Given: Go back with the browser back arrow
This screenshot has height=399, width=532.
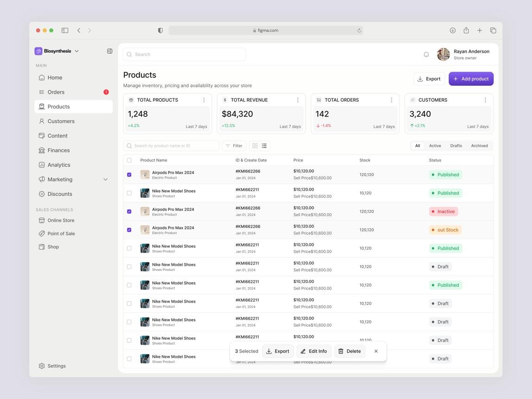Looking at the screenshot, I should tap(79, 30).
